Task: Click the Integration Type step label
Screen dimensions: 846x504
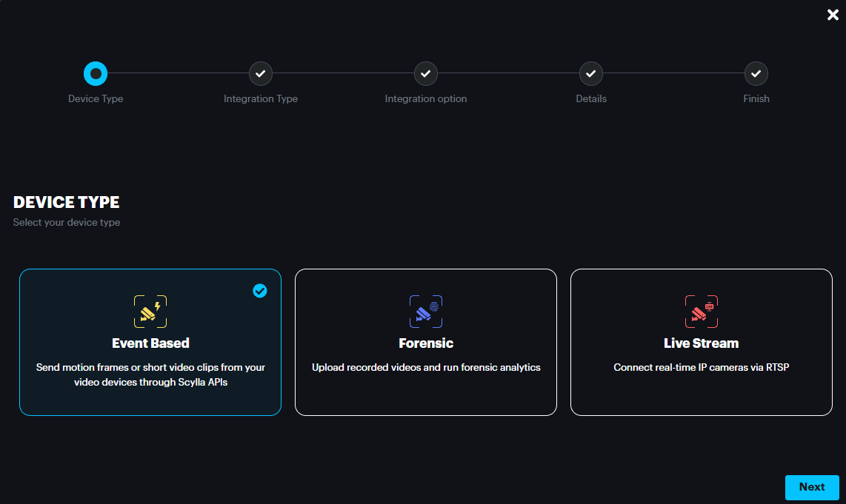Action: (x=261, y=98)
